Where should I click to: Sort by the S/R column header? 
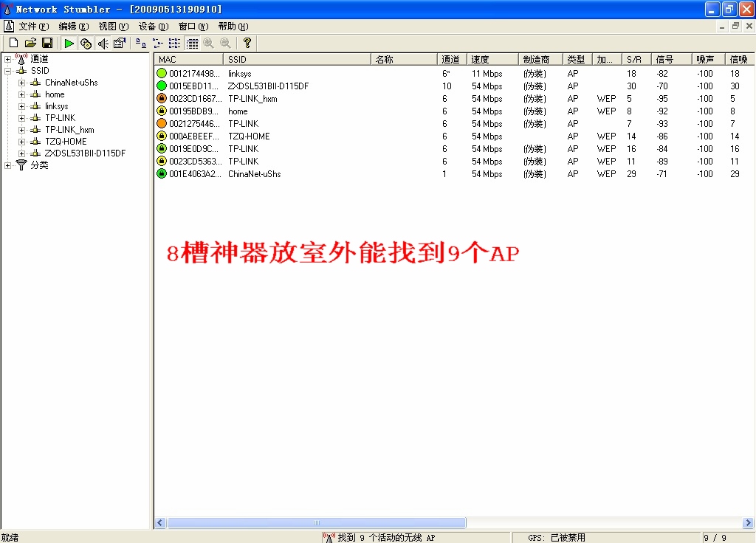636,59
